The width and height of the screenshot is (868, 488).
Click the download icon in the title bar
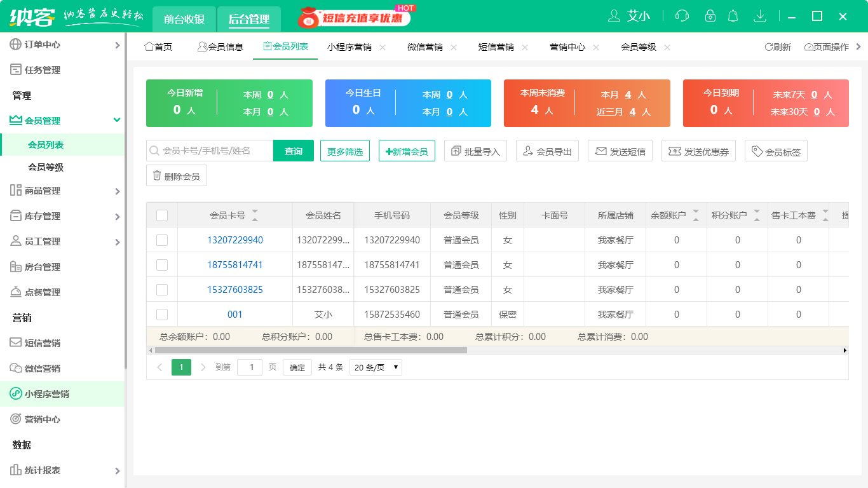pyautogui.click(x=760, y=16)
